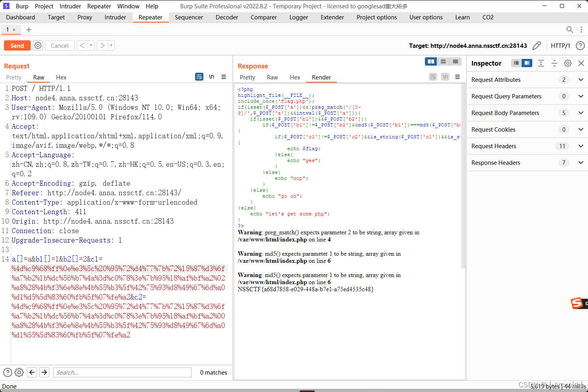588x392 pixels.
Task: Open the Extender tab
Action: (x=332, y=17)
